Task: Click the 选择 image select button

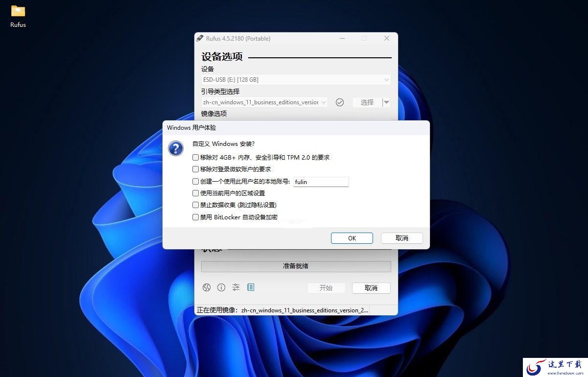Action: [367, 102]
